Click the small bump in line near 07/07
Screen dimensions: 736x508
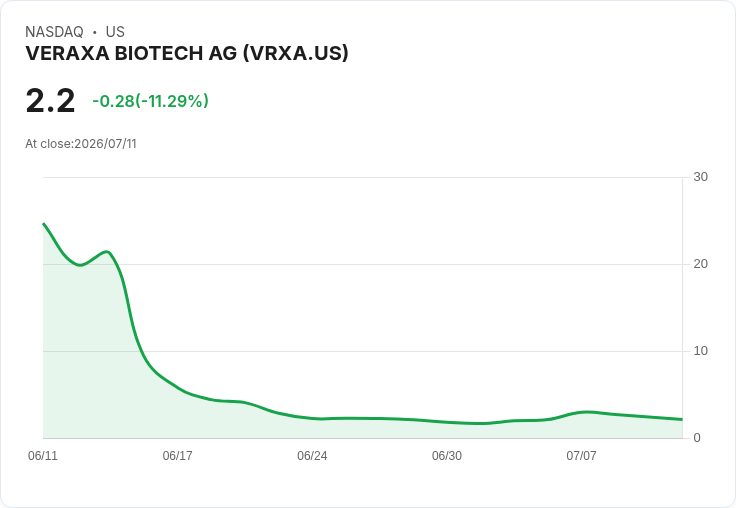pos(586,412)
